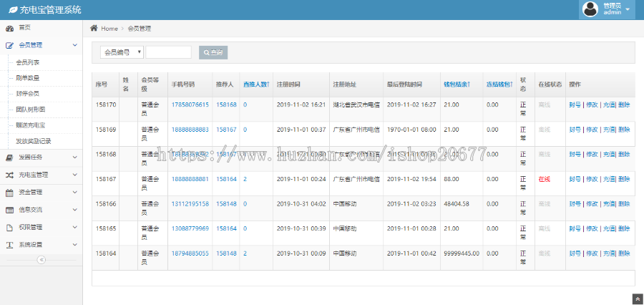The width and height of the screenshot is (644, 305).
Task: Click registration address 湖北省武汉市电信
Action: click(x=356, y=105)
